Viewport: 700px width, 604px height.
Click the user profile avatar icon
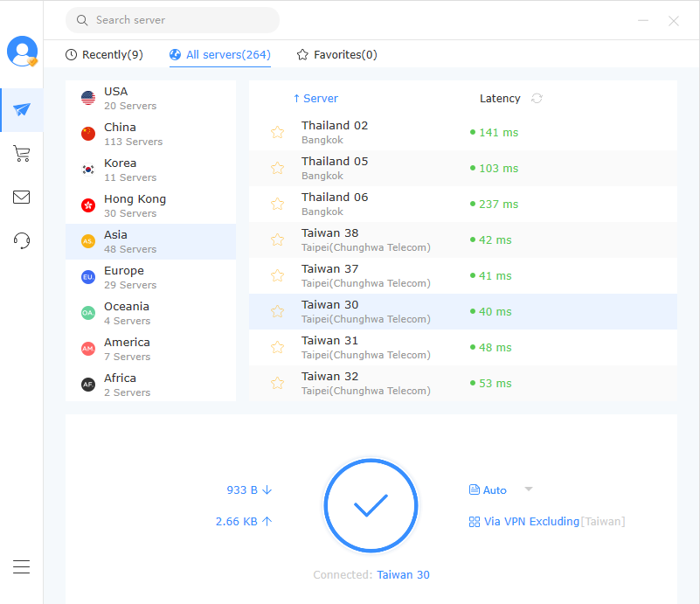tap(22, 52)
